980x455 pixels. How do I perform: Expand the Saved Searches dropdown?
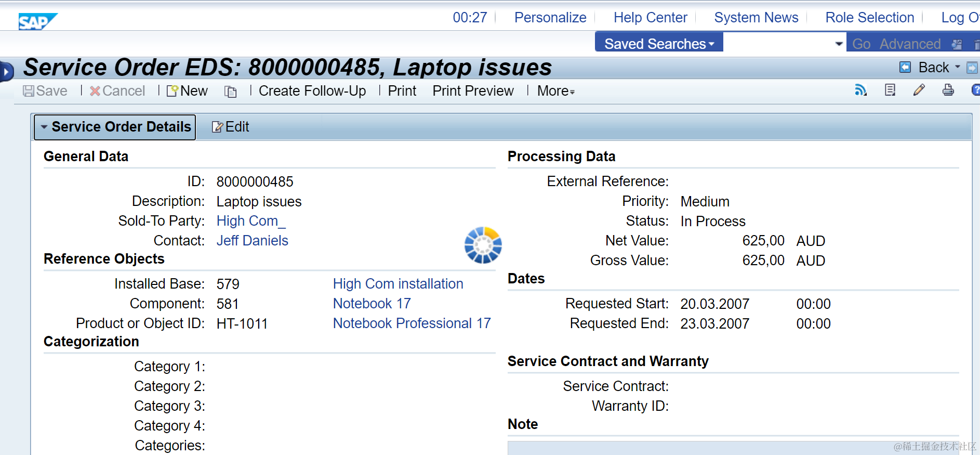click(659, 44)
